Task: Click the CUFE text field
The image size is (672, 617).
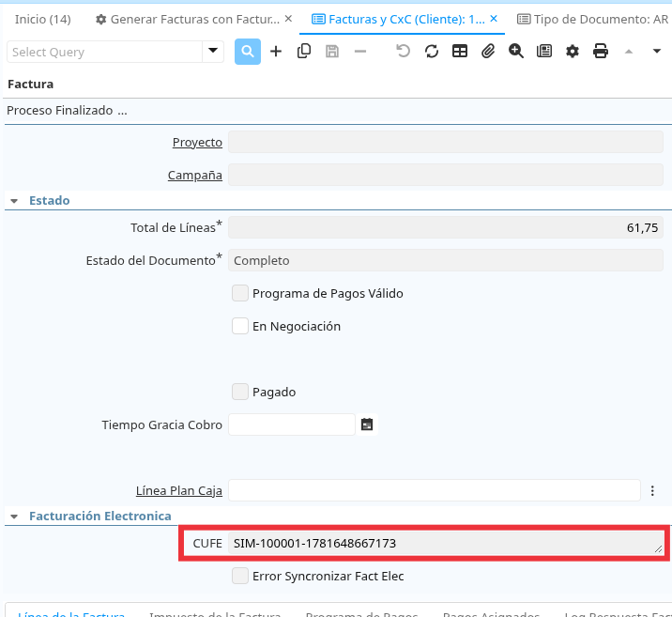Action: tap(446, 543)
